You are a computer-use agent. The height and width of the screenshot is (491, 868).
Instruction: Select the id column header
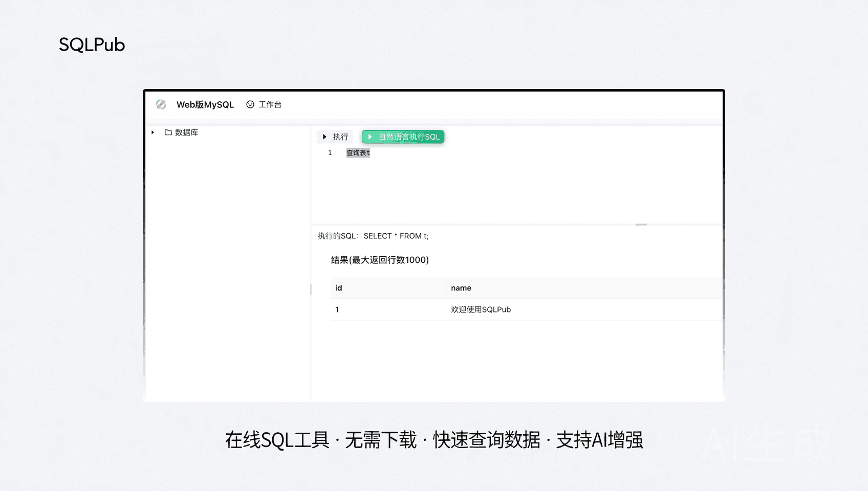(338, 287)
